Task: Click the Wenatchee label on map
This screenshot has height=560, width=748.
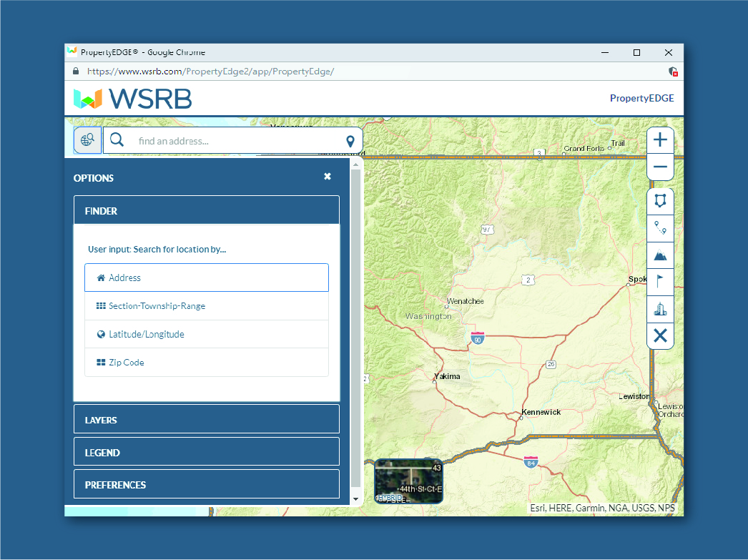Action: click(x=465, y=302)
